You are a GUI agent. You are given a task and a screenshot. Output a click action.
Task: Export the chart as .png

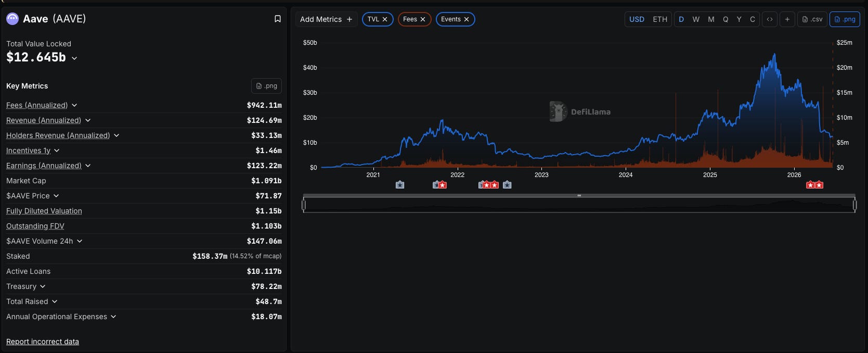pyautogui.click(x=845, y=19)
